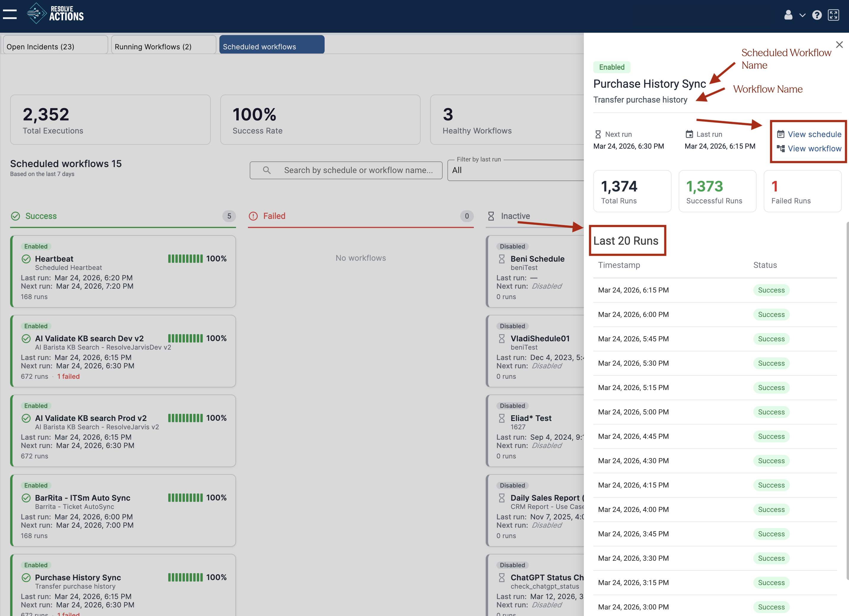Open the user profile icon
Screen dimensions: 849x616
pyautogui.click(x=788, y=15)
